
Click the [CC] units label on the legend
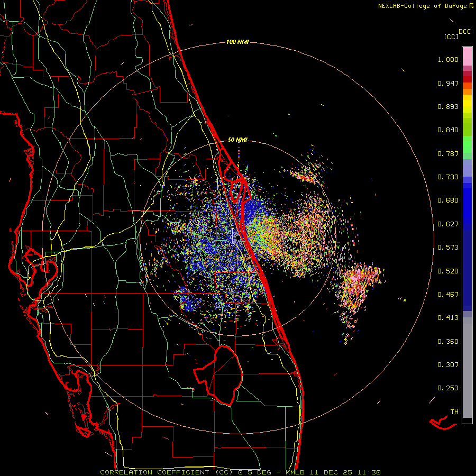point(452,36)
